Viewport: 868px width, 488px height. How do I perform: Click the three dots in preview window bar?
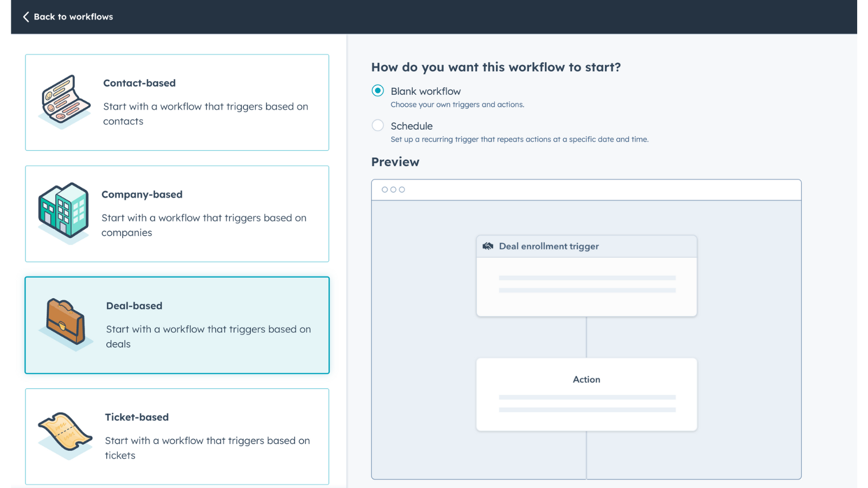[393, 190]
